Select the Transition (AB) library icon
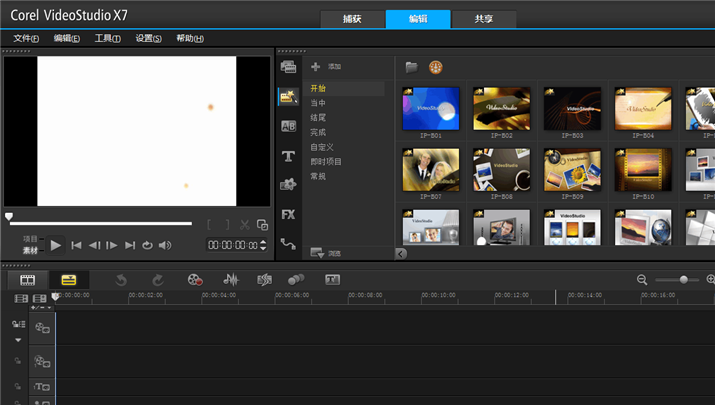Screen dimensions: 715x405 289,126
